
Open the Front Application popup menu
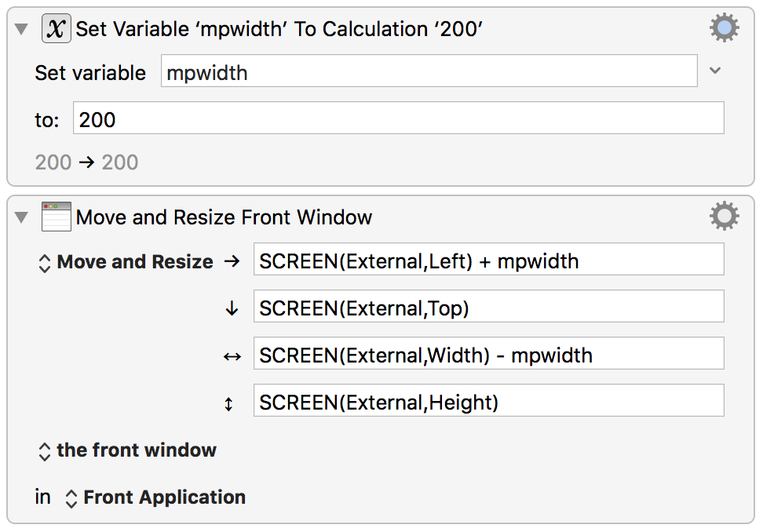155,497
